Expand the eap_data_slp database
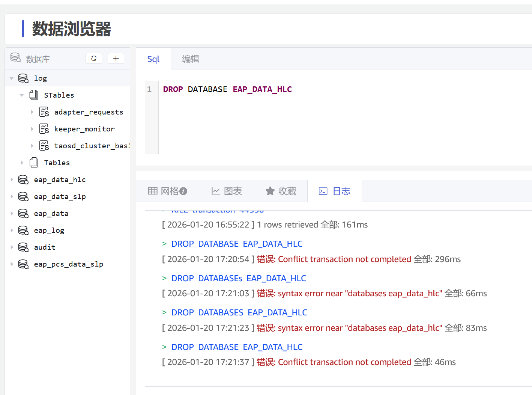 12,196
